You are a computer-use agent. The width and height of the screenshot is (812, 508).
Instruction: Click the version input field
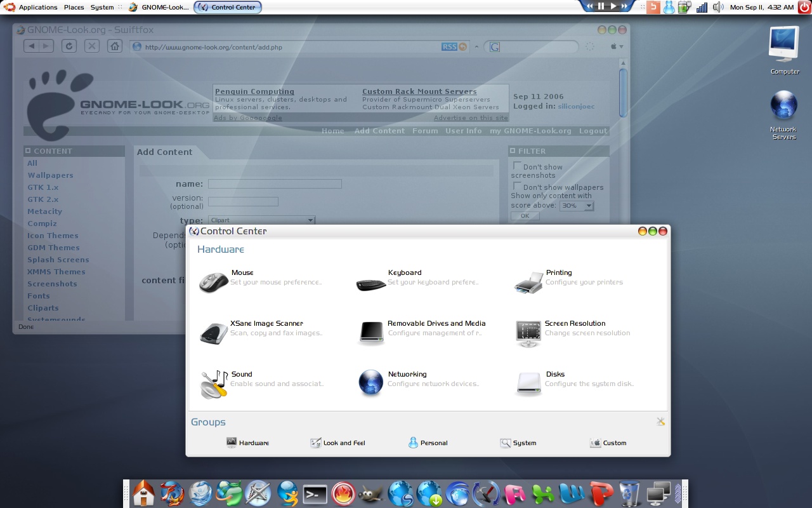[243, 201]
